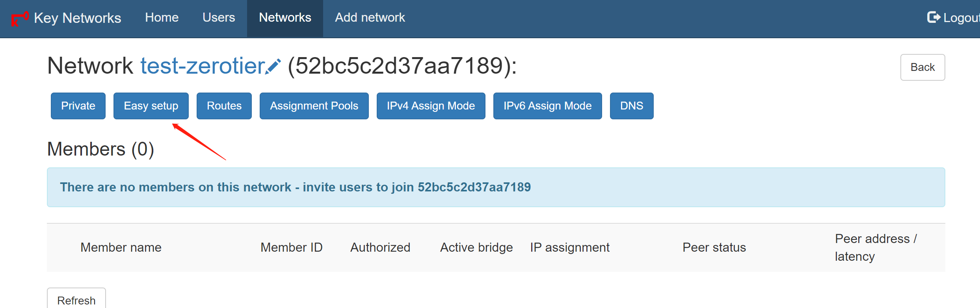Go back using the Back button
Image resolution: width=980 pixels, height=308 pixels.
click(922, 67)
